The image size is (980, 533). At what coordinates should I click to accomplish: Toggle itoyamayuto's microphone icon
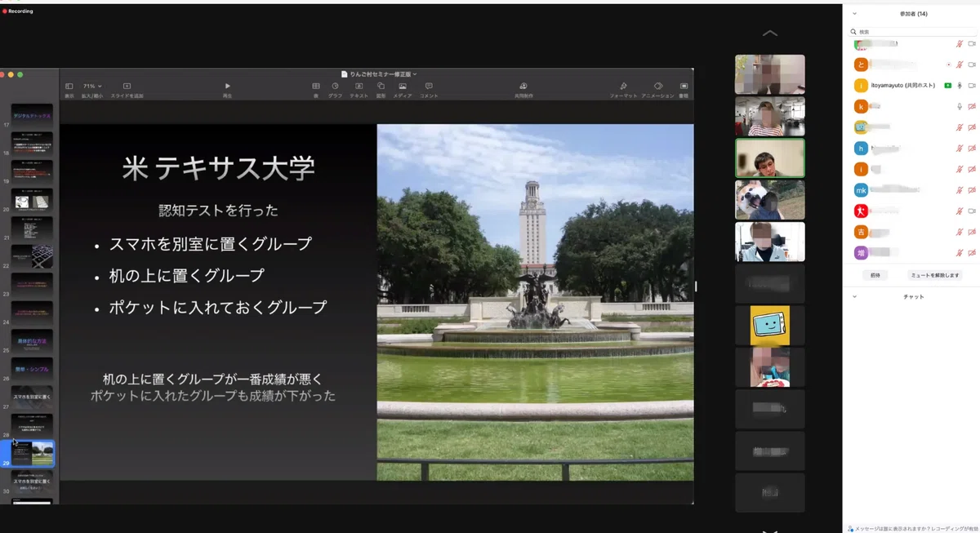click(x=960, y=85)
